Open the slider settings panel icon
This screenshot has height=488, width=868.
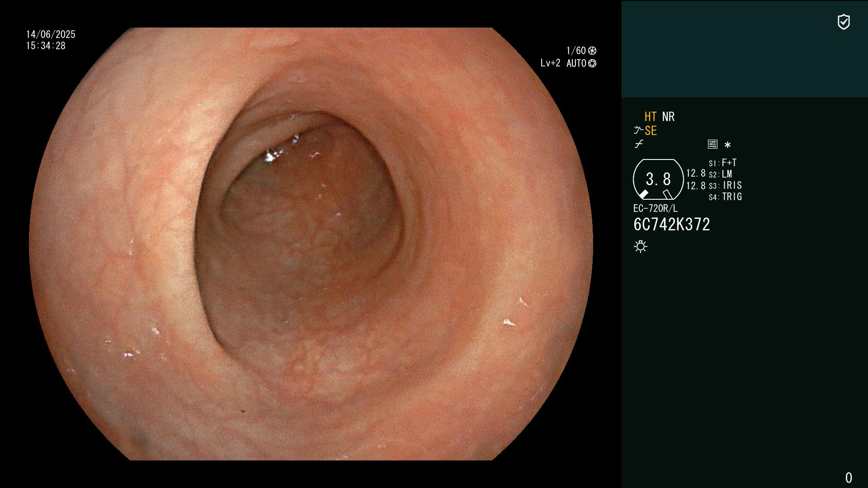click(x=712, y=144)
